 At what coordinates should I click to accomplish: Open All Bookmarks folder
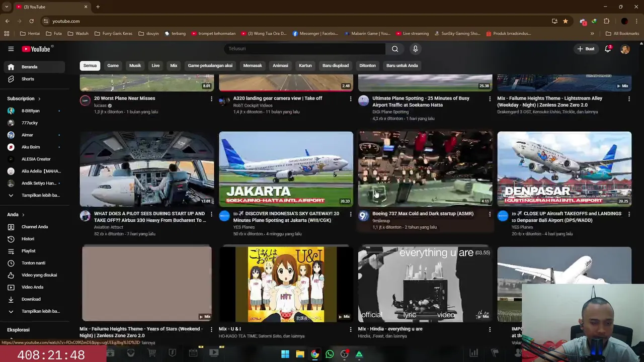622,34
